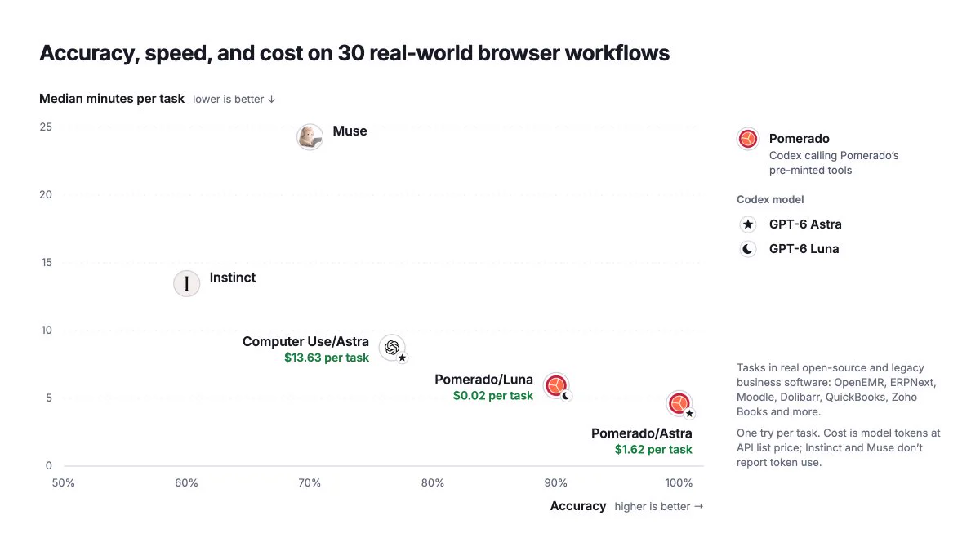Click the '$0.02 per task' cost
This screenshot has width=980, height=551.
[493, 395]
